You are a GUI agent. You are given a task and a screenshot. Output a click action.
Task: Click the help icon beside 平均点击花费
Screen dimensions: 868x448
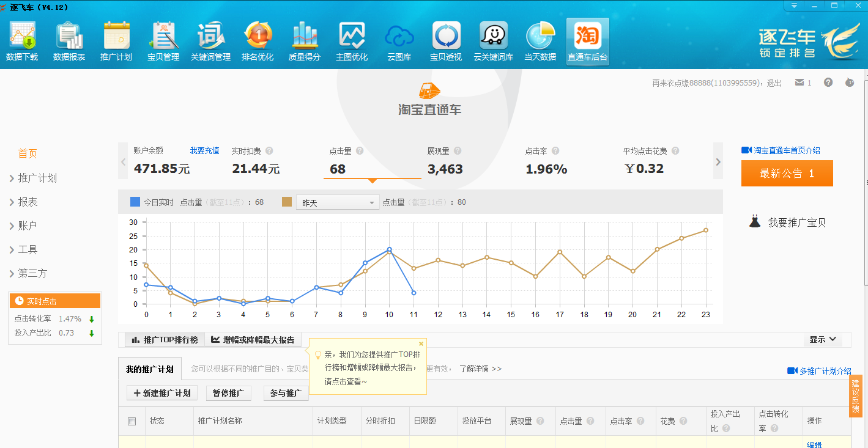coord(675,151)
